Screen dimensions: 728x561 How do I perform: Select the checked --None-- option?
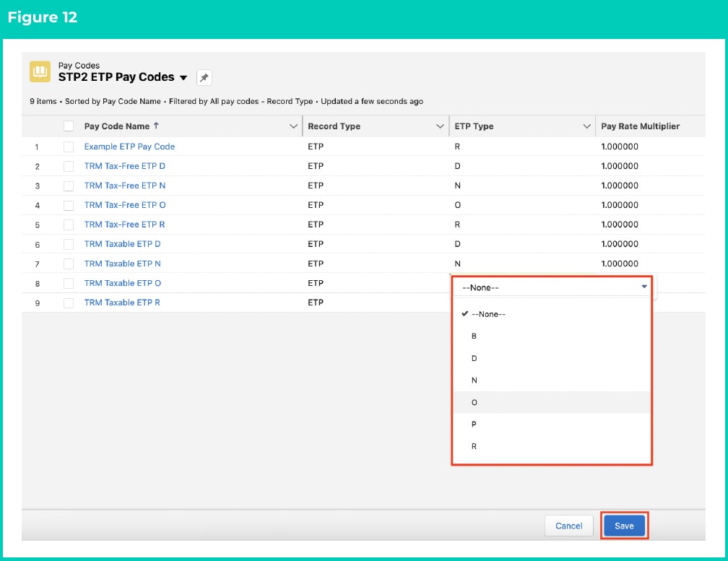click(x=552, y=314)
